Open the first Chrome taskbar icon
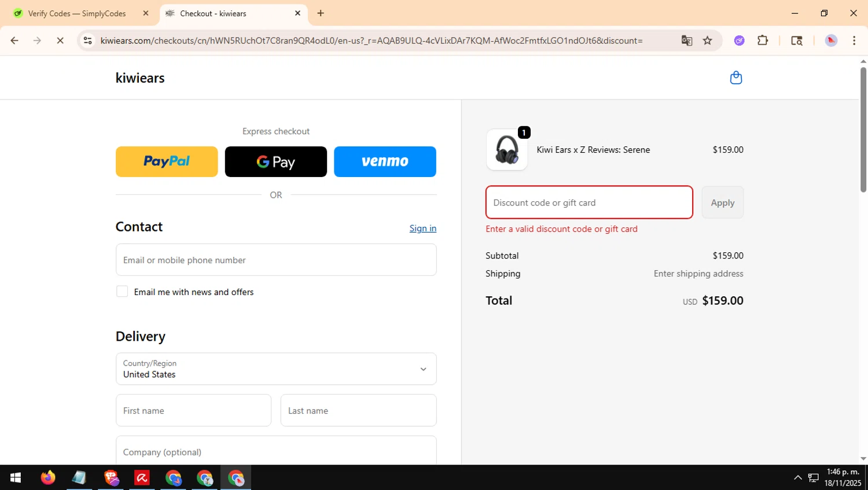 pos(174,478)
